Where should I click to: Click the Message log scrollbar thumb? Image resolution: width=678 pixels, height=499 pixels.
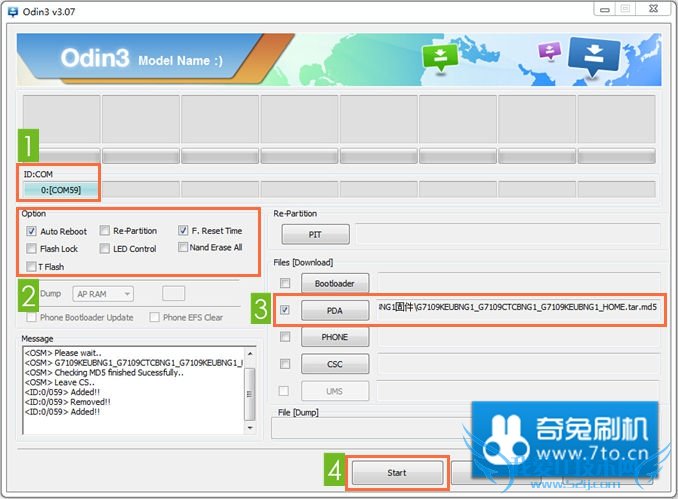pyautogui.click(x=249, y=393)
